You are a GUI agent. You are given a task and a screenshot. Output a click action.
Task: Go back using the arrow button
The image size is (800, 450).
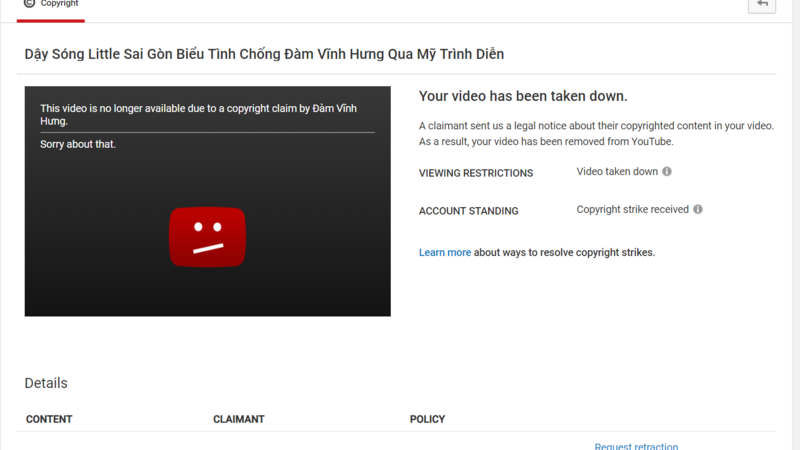[x=762, y=5]
